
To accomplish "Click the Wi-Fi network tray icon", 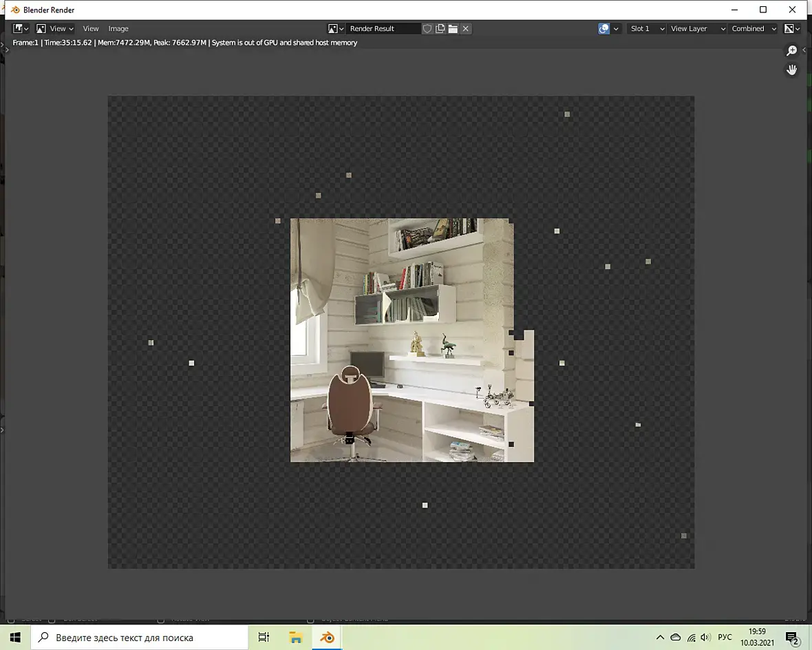I will point(692,637).
